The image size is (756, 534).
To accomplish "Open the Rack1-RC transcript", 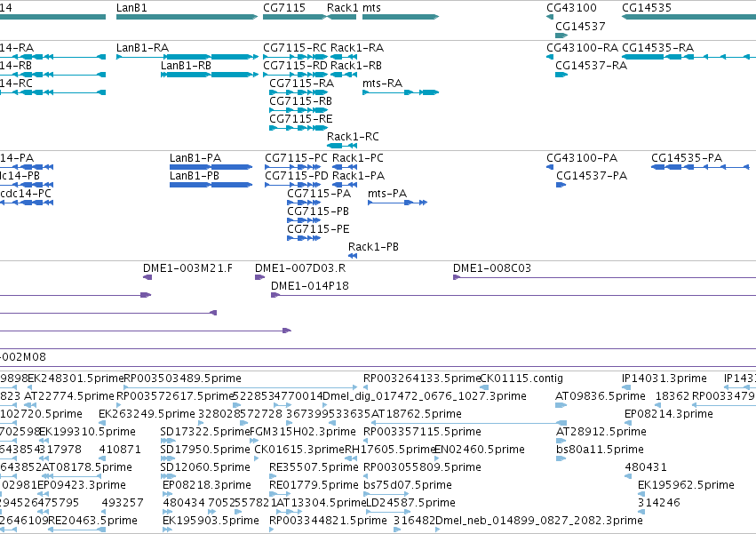I will (342, 146).
